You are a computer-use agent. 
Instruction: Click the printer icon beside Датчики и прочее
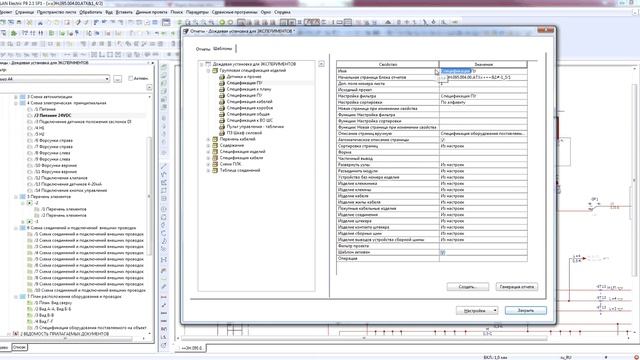coord(222,76)
